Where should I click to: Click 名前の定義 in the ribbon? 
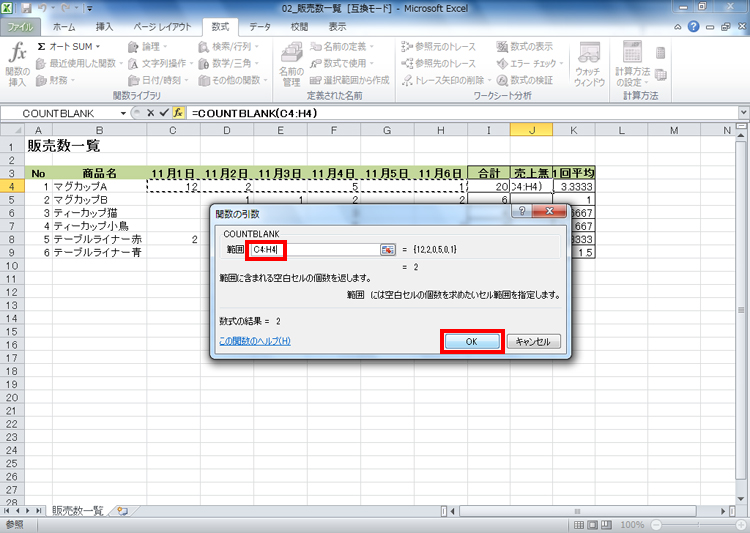point(342,46)
